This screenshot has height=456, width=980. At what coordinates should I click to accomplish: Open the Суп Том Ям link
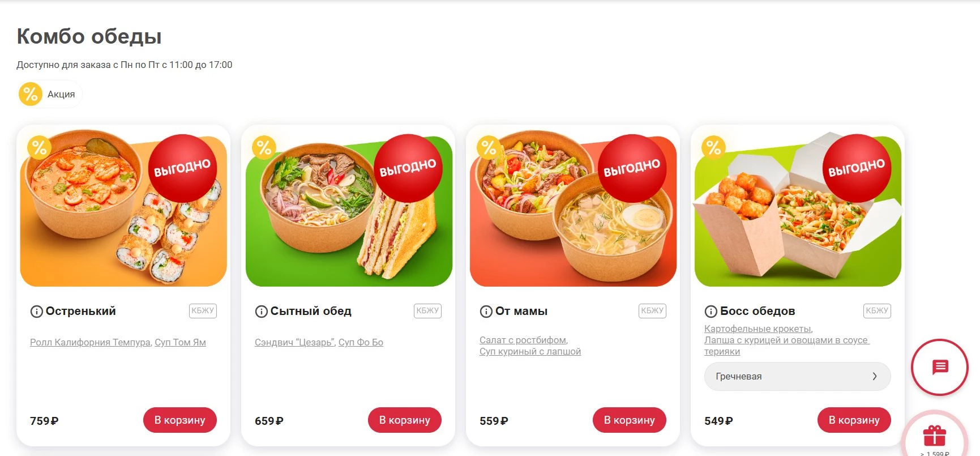(x=180, y=342)
